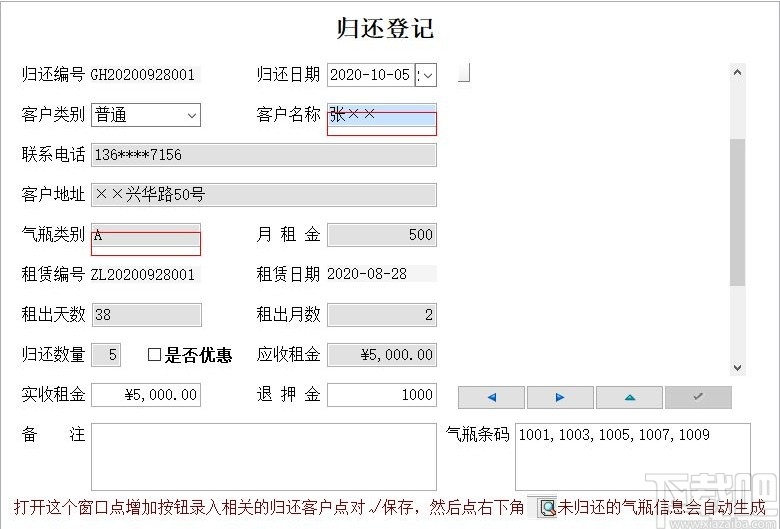
Task: Click the 气瓶条码 barcode list box
Action: coord(633,457)
